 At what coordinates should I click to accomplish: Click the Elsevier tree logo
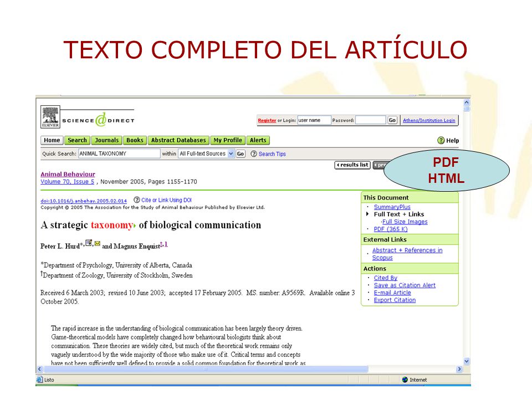[x=50, y=117]
